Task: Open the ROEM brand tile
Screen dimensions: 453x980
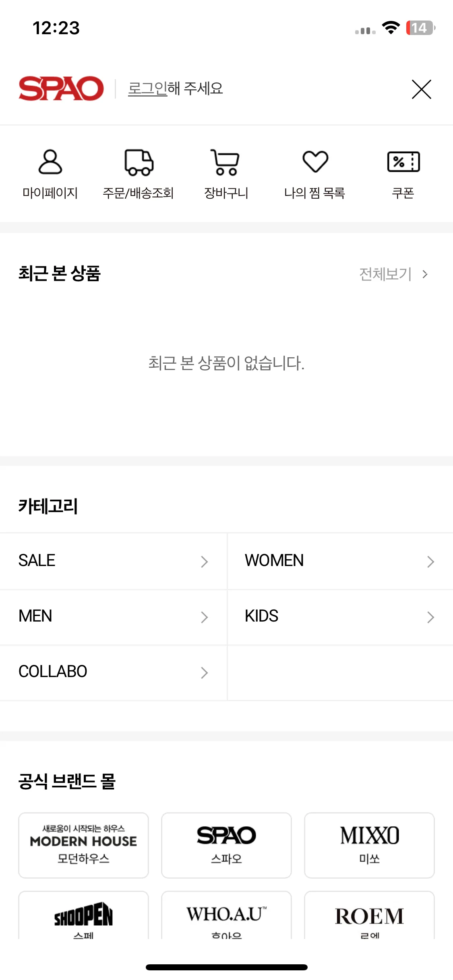Action: [369, 916]
